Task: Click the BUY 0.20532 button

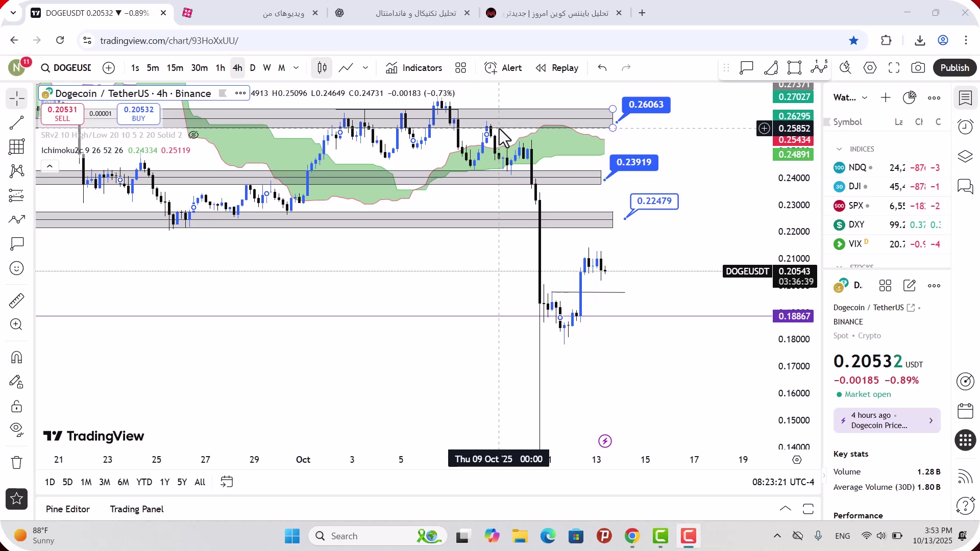Action: 138,113
